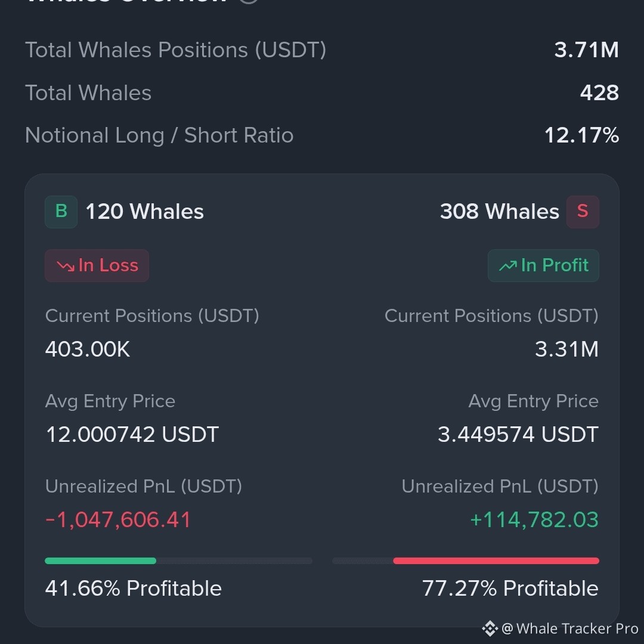
Task: Select the In Loss status badge
Action: [x=97, y=266]
